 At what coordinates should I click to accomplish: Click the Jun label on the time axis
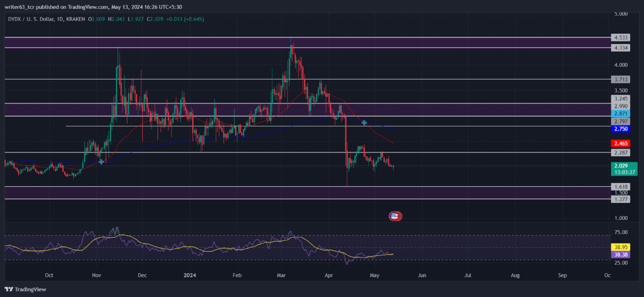click(422, 275)
